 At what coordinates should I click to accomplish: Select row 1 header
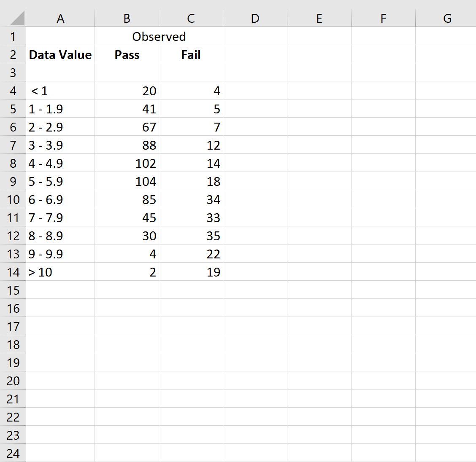pyautogui.click(x=13, y=36)
